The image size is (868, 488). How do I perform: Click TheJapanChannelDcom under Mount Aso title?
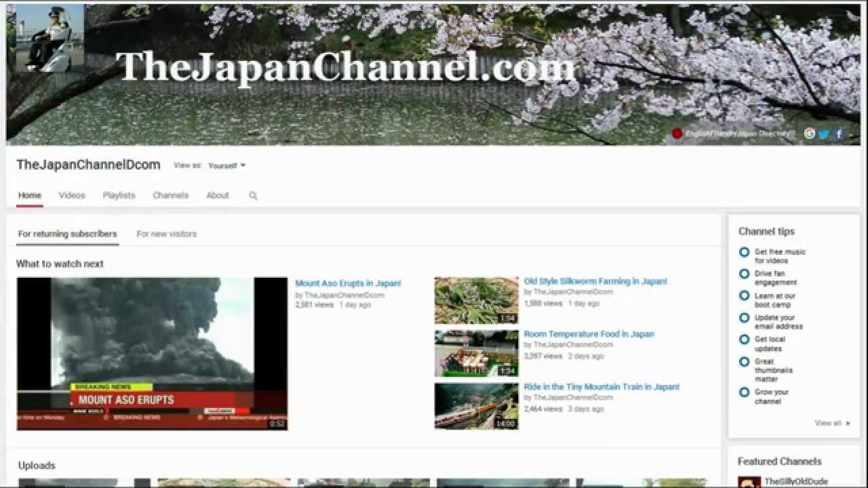point(344,295)
